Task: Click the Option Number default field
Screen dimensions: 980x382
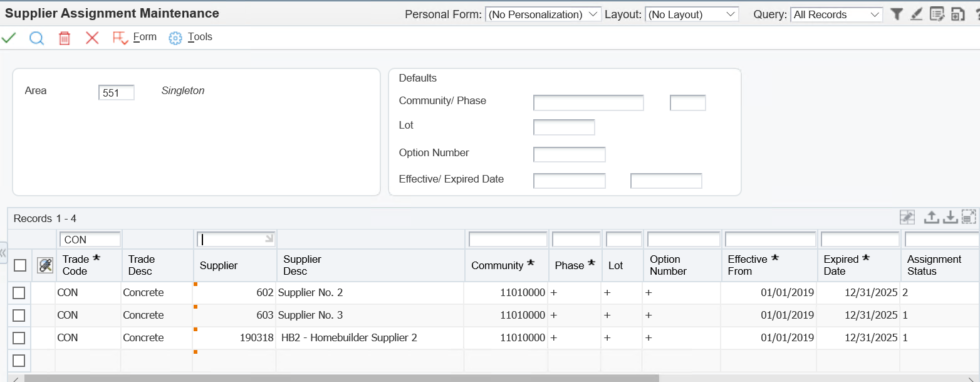Action: [x=570, y=154]
